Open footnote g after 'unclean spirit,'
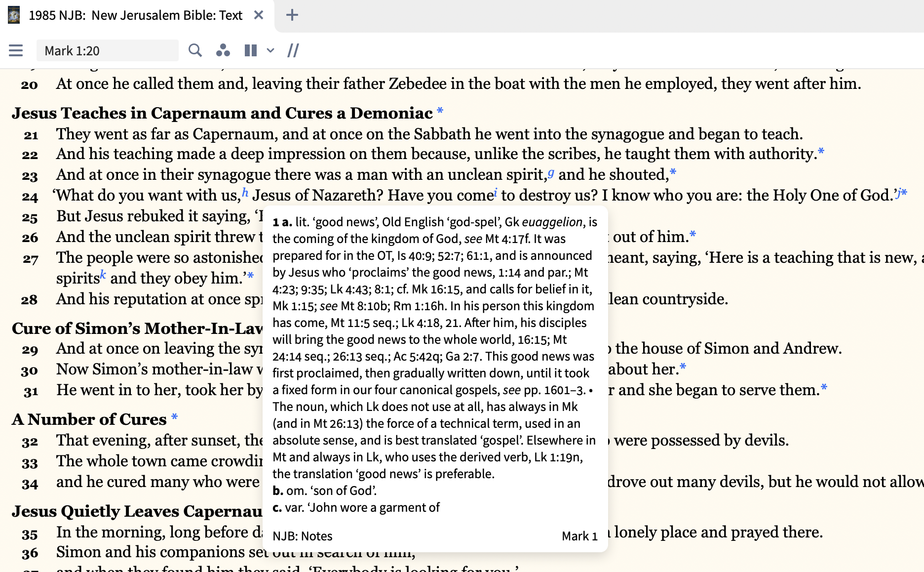 click(x=551, y=173)
